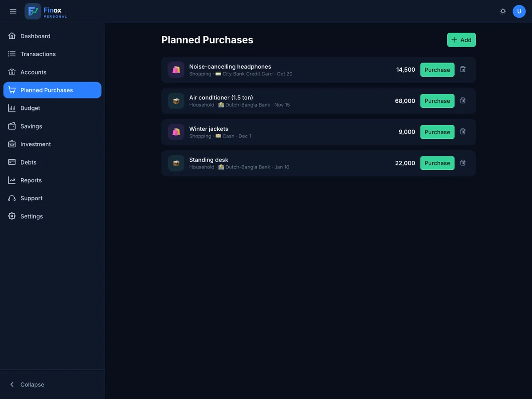The image size is (532, 399).
Task: Click the "Air conditioner (1.5 ton)" title
Action: pyautogui.click(x=221, y=98)
